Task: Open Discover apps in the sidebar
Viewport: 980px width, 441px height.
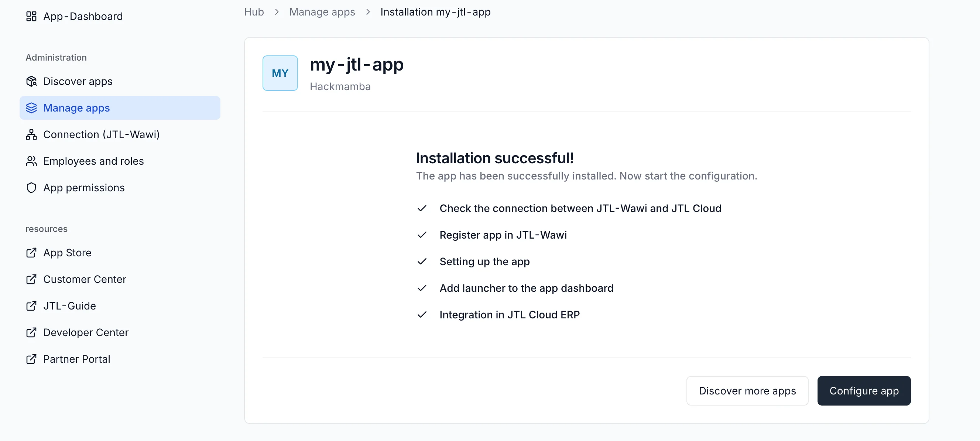Action: click(120, 81)
